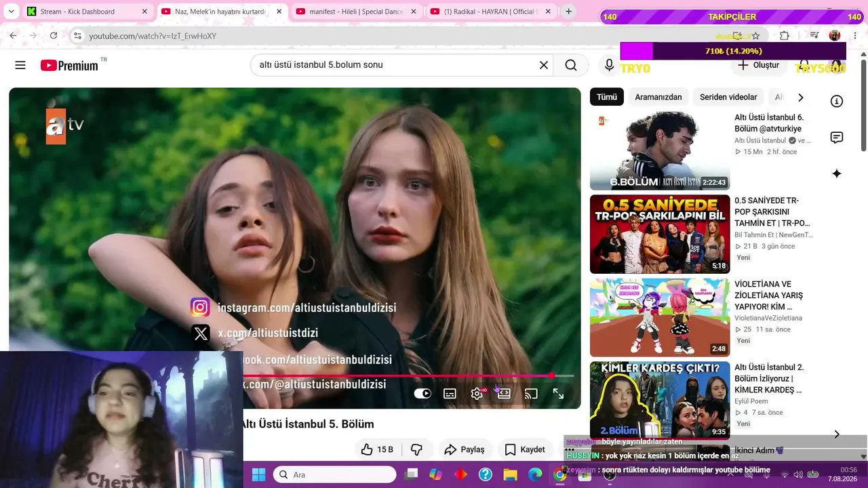Clear the YouTube search box text
The width and height of the screenshot is (868, 488).
pyautogui.click(x=543, y=65)
